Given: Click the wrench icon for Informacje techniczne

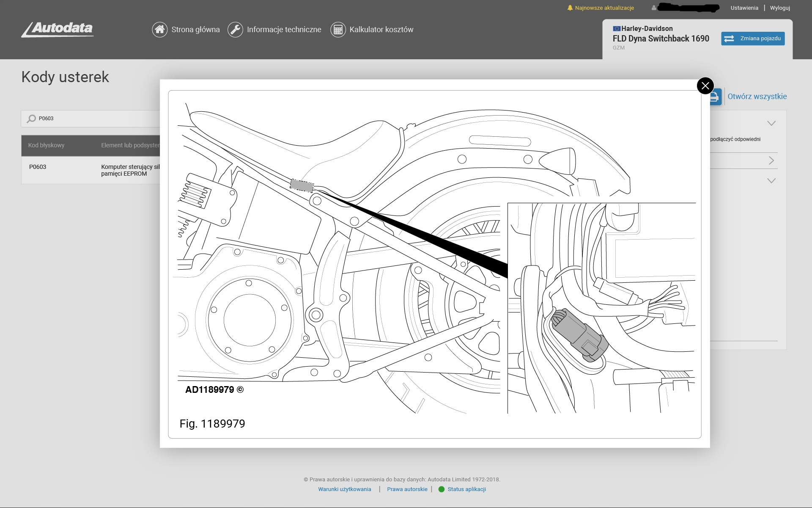Looking at the screenshot, I should point(235,30).
